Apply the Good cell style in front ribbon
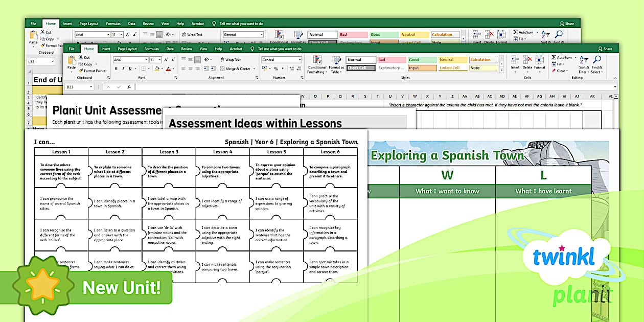Image resolution: width=644 pixels, height=322 pixels. [422, 60]
